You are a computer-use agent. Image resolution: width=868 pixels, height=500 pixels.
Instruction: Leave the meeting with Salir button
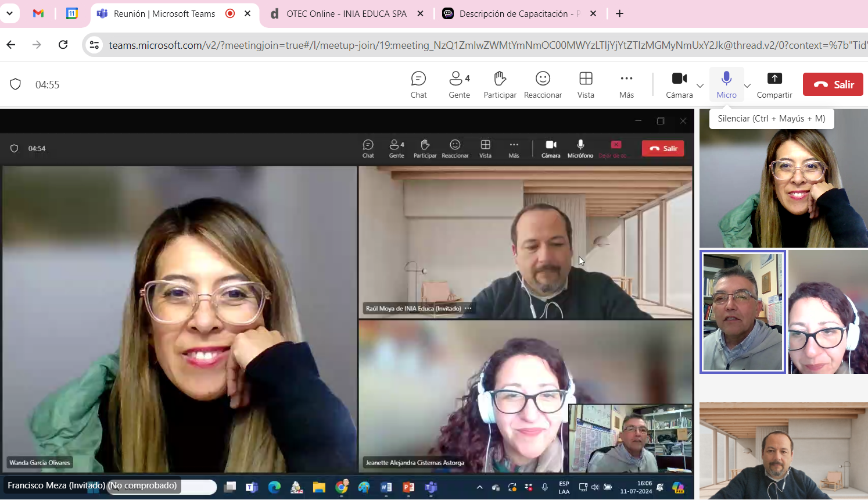pos(833,84)
